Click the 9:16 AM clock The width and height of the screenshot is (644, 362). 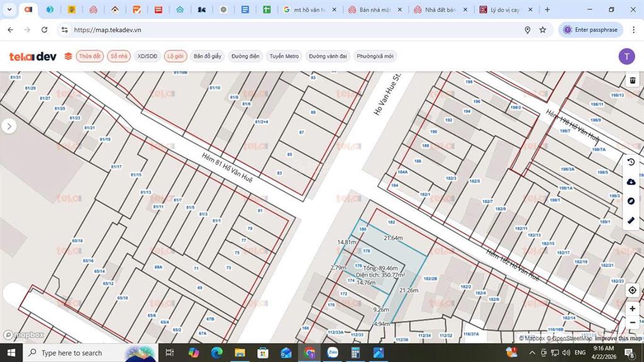pos(604,348)
